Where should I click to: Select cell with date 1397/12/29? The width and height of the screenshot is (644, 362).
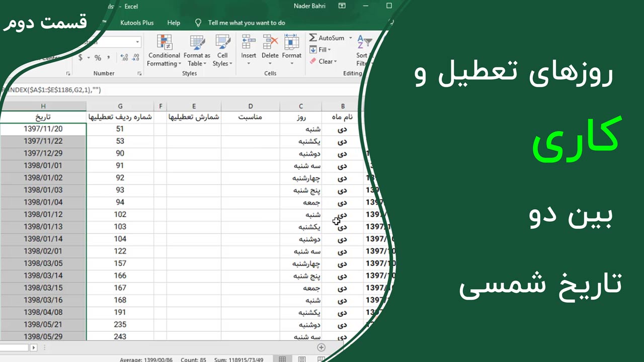(x=43, y=153)
